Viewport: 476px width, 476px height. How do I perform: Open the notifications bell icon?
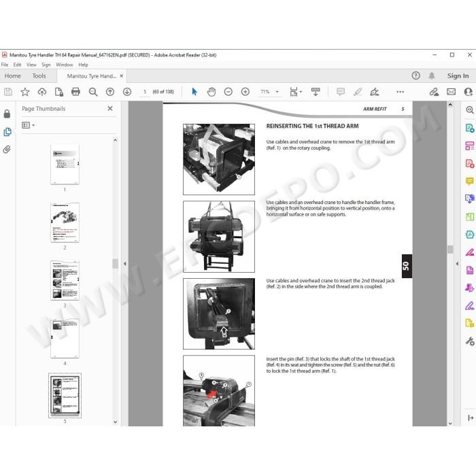(x=432, y=75)
